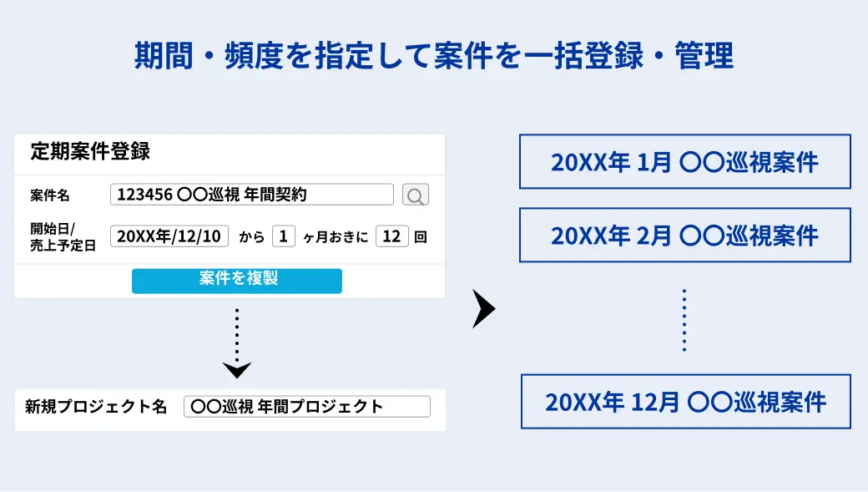The image size is (868, 492).
Task: Click the 新規プロジェクト名 input field
Action: click(x=307, y=406)
